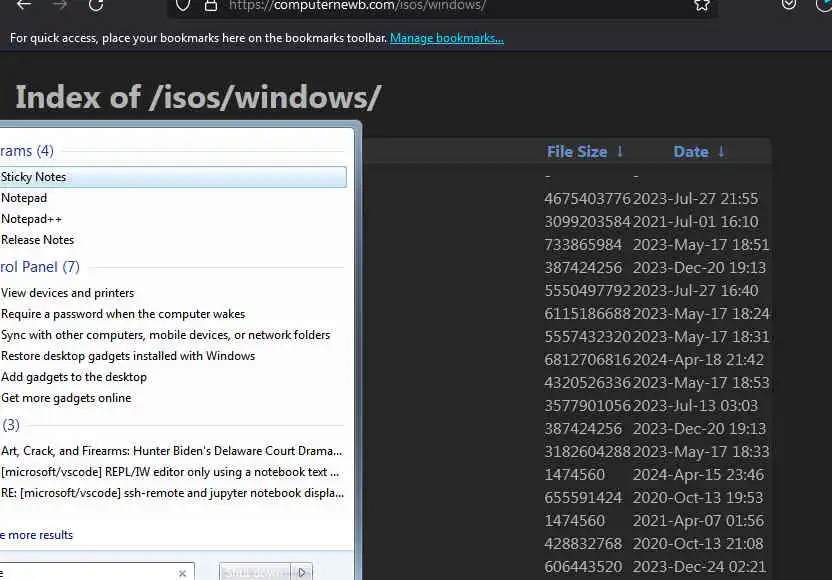832x580 pixels.
Task: Open RE: ssh-remote and jupyter notebook result
Action: (x=172, y=493)
